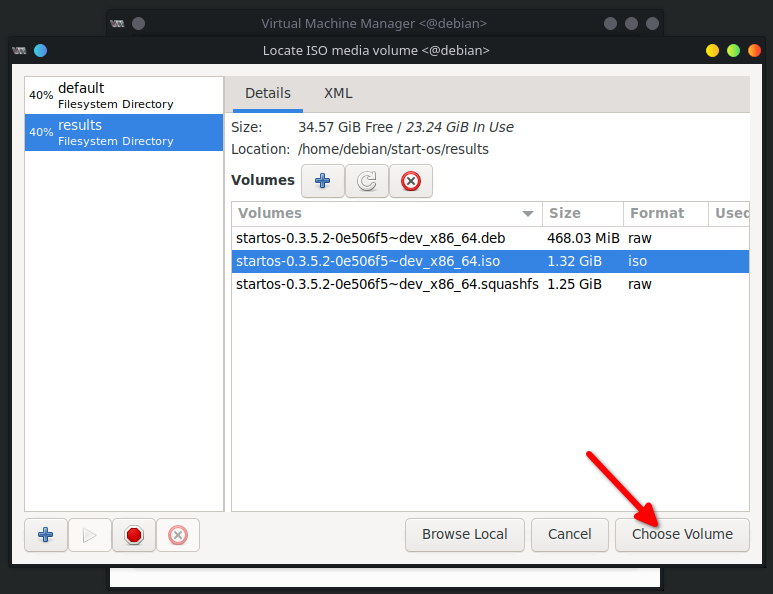Sort by the Volumes column header
Screen dimensions: 773x594
click(385, 213)
